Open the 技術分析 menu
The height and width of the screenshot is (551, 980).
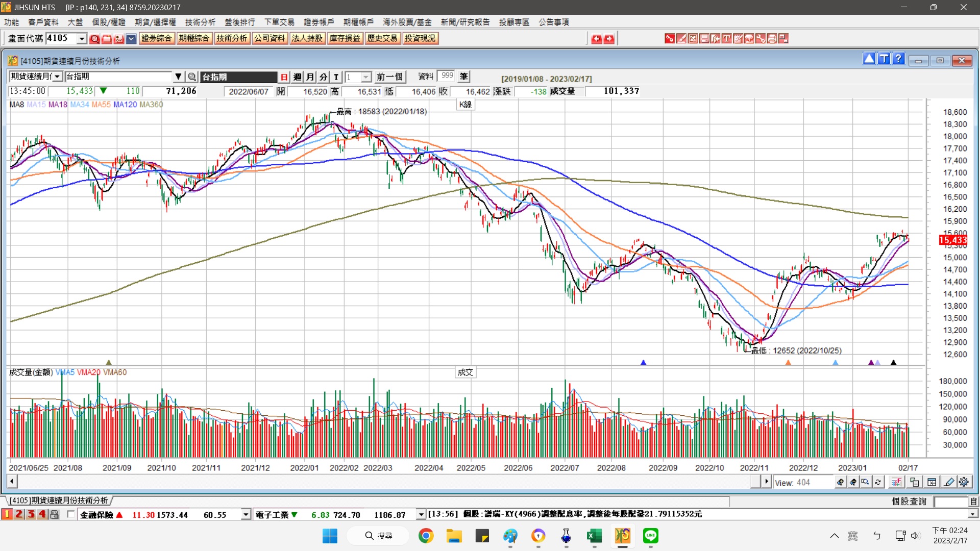pyautogui.click(x=200, y=22)
